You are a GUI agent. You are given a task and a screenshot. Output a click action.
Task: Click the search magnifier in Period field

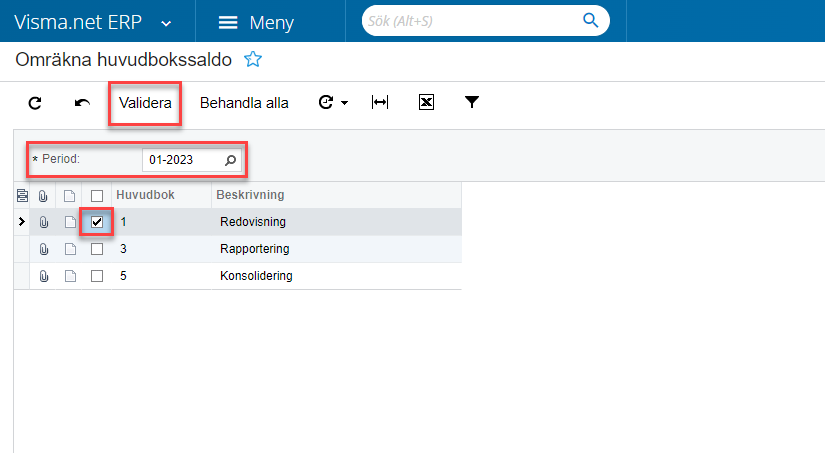[x=231, y=160]
